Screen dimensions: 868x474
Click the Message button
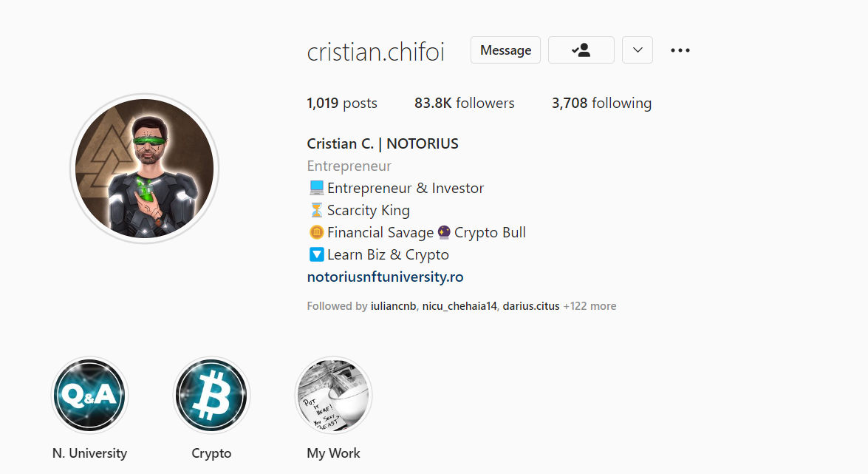pyautogui.click(x=505, y=50)
